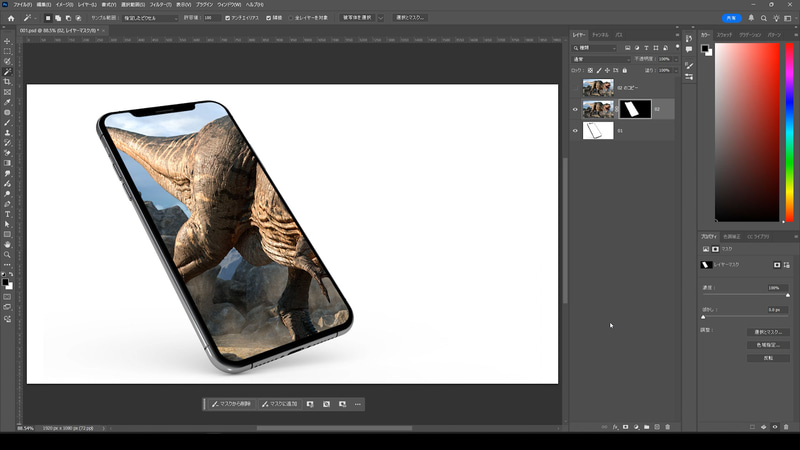The image size is (800, 450).
Task: Show the '02 のコピー' layer visibility
Action: click(575, 88)
